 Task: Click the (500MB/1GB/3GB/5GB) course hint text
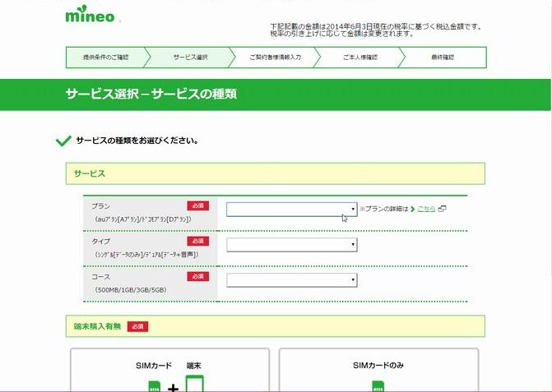[x=130, y=290]
